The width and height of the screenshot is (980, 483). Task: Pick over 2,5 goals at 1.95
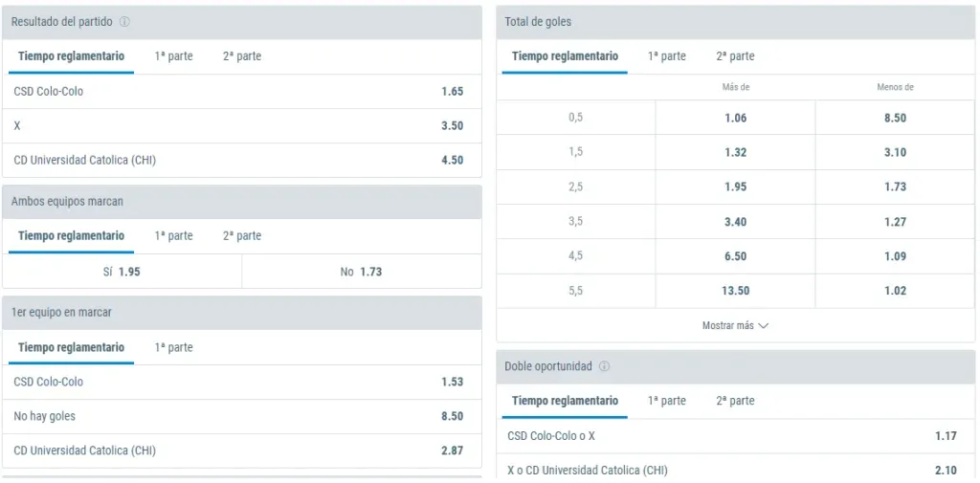(735, 187)
